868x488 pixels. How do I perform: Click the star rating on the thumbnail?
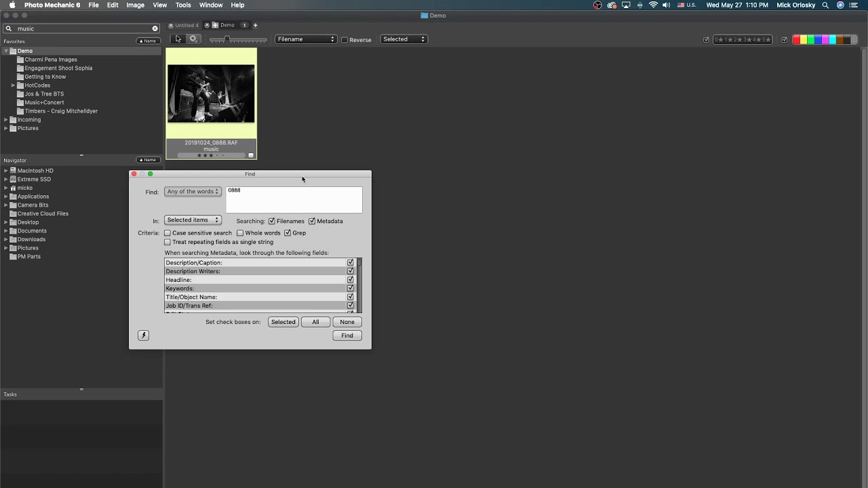(x=210, y=155)
